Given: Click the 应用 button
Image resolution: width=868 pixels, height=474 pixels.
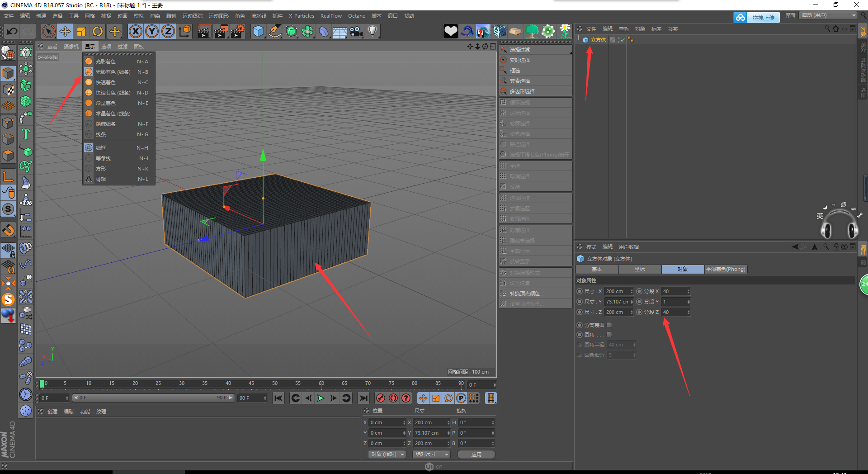Looking at the screenshot, I should pyautogui.click(x=476, y=454).
